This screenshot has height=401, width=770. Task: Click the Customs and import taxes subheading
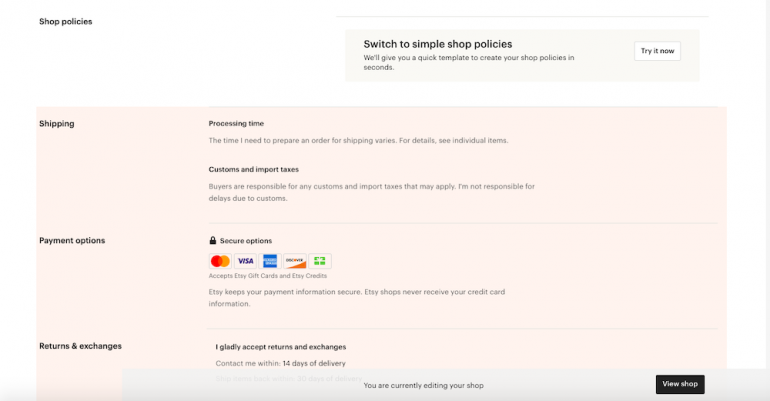tap(253, 169)
